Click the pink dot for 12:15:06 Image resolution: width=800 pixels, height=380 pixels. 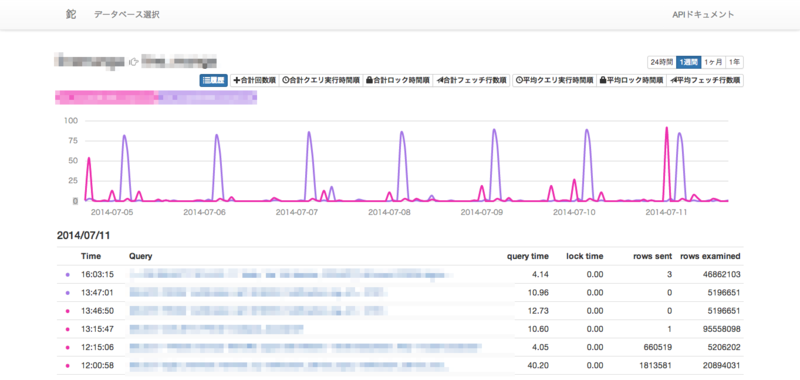[68, 347]
